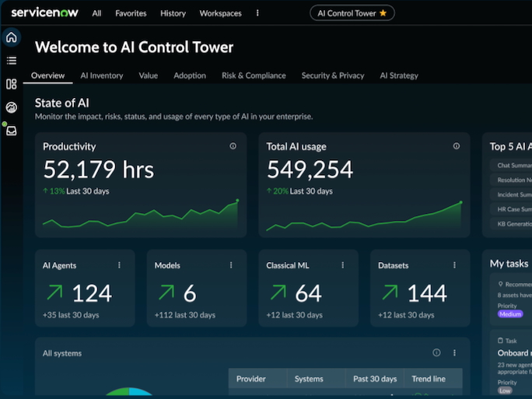Open the History menu
This screenshot has width=532, height=399.
pyautogui.click(x=173, y=13)
